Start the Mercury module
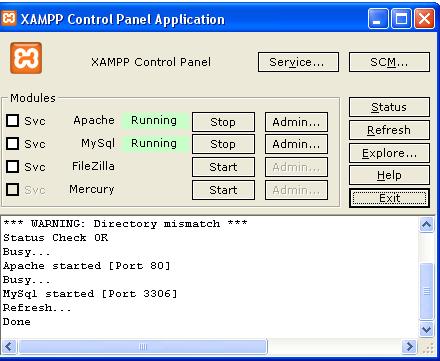 (x=223, y=190)
